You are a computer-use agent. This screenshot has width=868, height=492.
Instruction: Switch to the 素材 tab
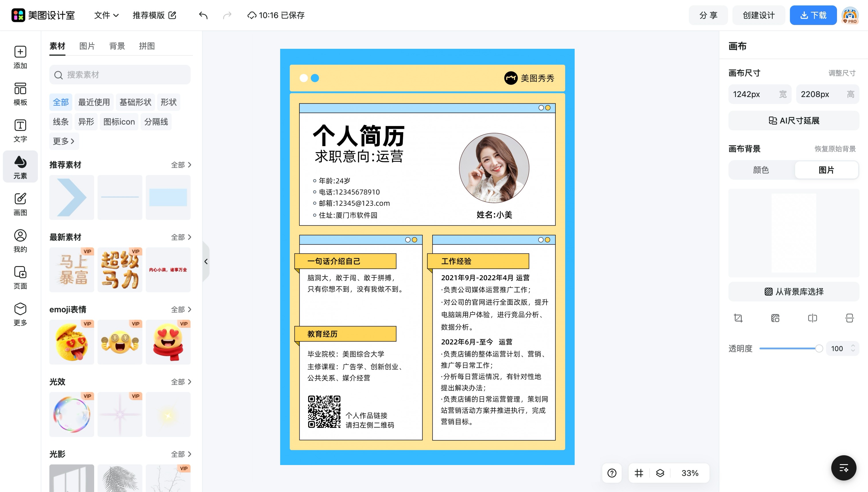(57, 46)
